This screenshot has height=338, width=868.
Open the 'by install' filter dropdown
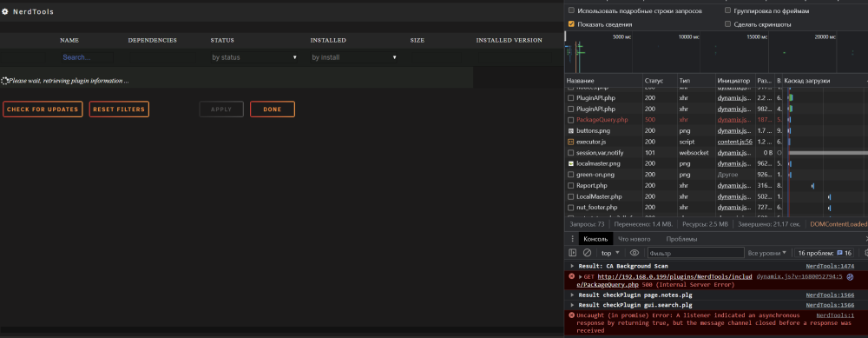354,57
